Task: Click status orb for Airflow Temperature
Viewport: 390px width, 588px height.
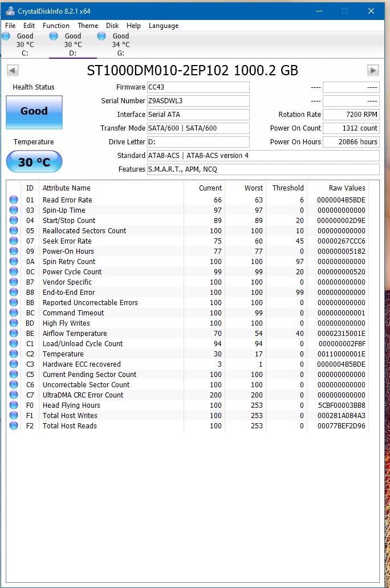Action: tap(14, 333)
